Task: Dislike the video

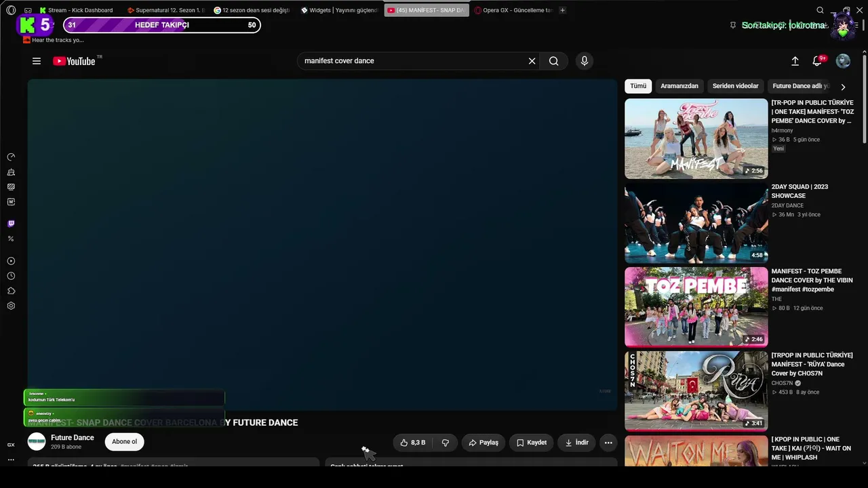Action: coord(446,443)
